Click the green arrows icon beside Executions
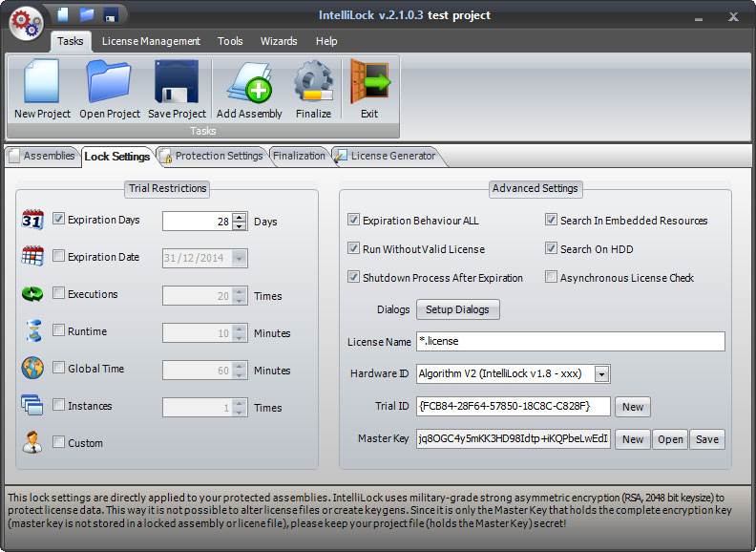 click(x=32, y=293)
